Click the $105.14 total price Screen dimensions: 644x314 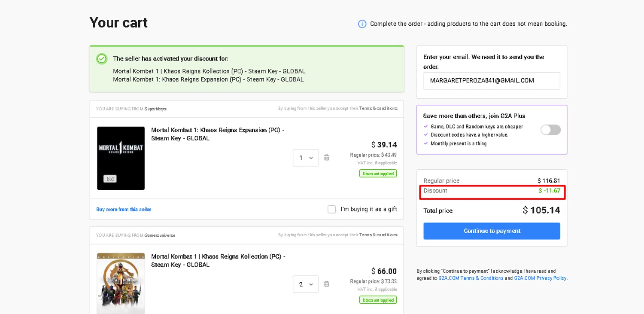click(541, 210)
